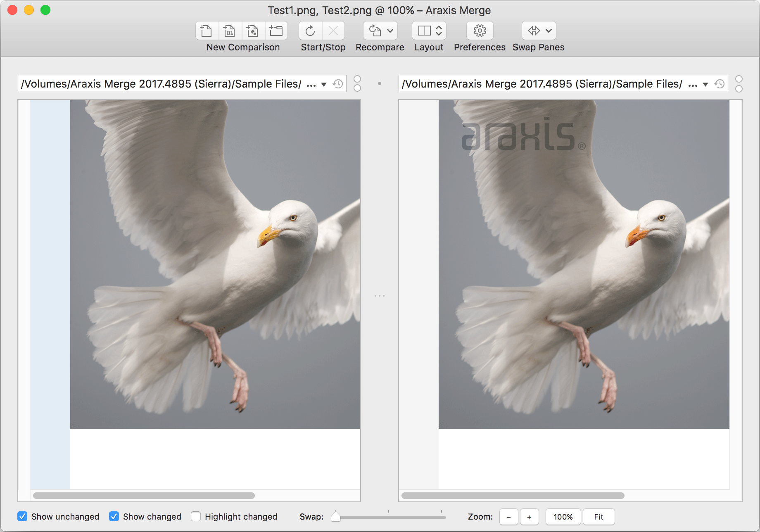Viewport: 760px width, 532px height.
Task: Swap the left and right panes
Action: (x=534, y=31)
